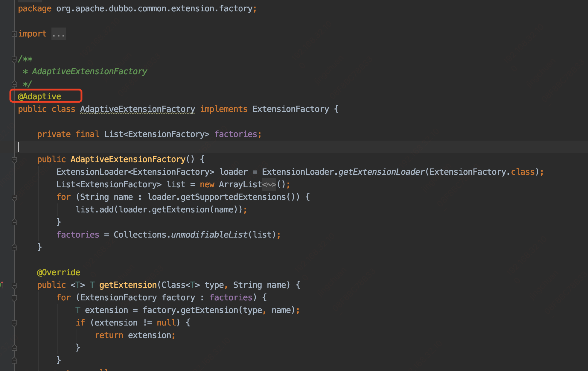Screen dimensions: 588x371
Task: Click the constructor closing brace fold marker
Action: tap(14, 247)
